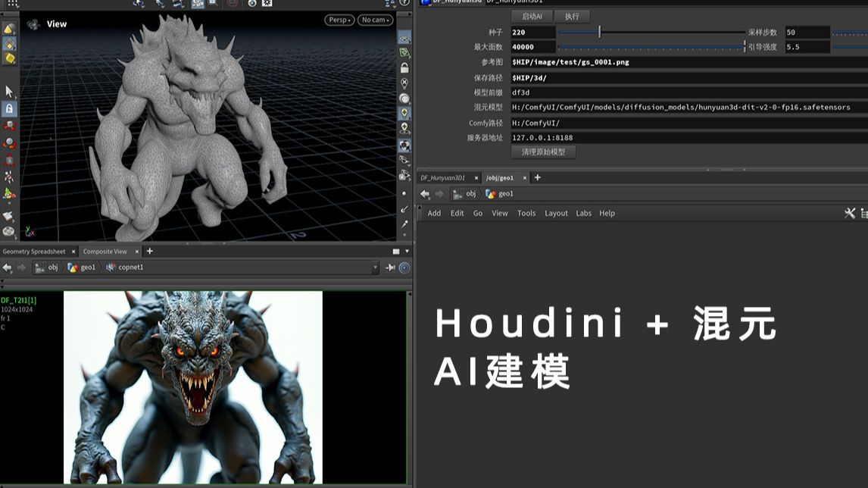Toggle lock camera to view
The width and height of the screenshot is (868, 488).
(404, 68)
